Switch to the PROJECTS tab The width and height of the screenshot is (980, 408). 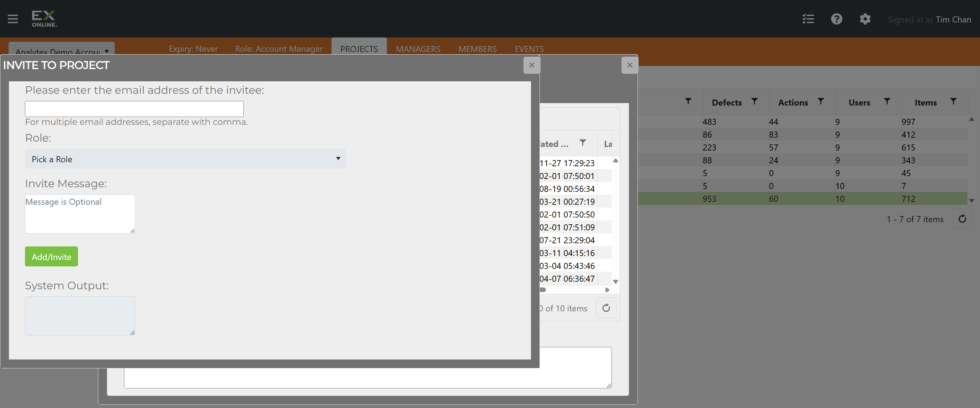(359, 49)
